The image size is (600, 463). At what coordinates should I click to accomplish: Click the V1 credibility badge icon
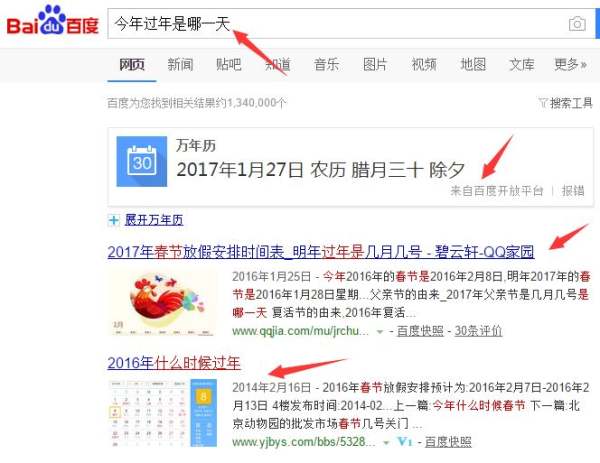(405, 442)
